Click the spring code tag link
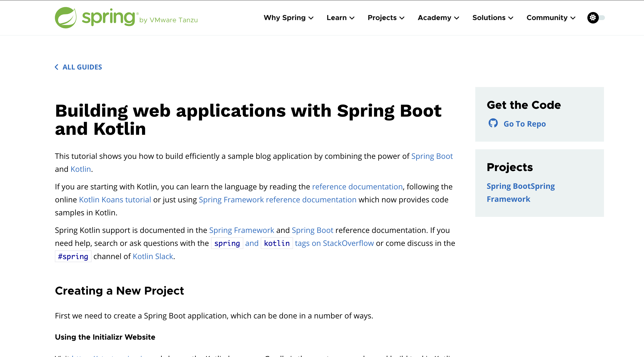Viewport: 644px width, 357px height. 227,243
